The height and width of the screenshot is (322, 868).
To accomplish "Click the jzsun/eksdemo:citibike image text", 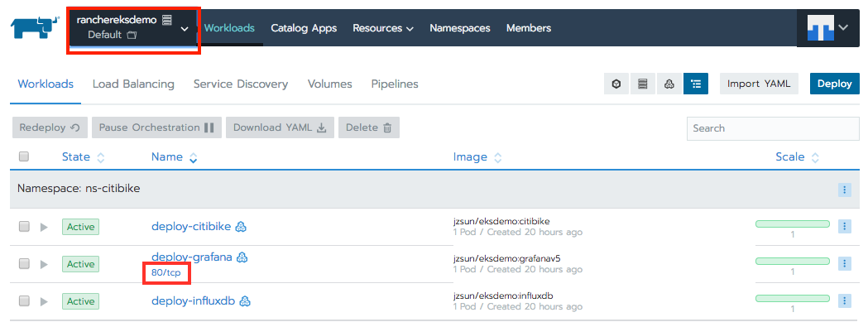I will 501,221.
